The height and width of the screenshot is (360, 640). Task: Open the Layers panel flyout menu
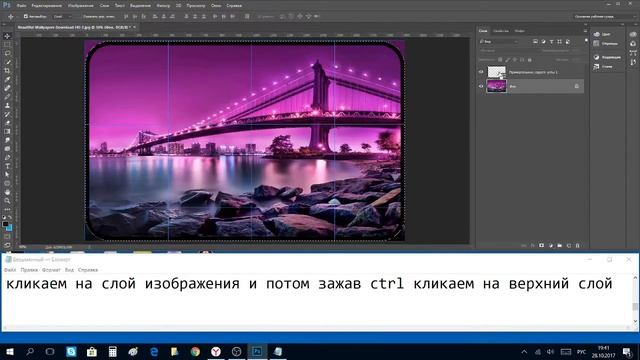click(x=585, y=31)
